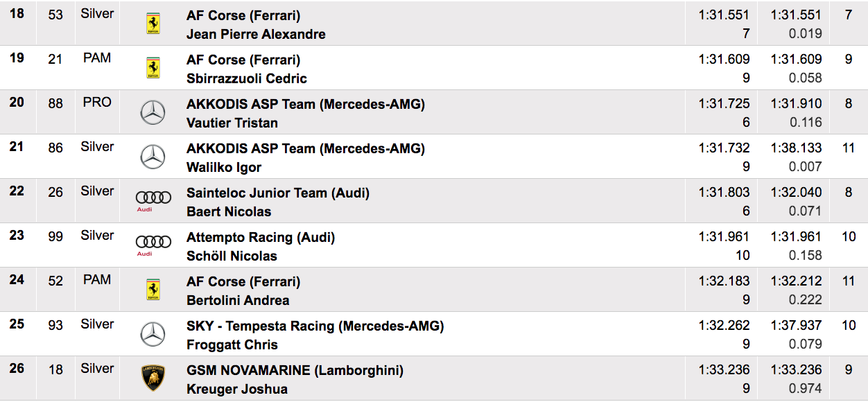
Task: Open GSM NOVAMARINE (Lamborghini) team entry
Action: coord(295,370)
